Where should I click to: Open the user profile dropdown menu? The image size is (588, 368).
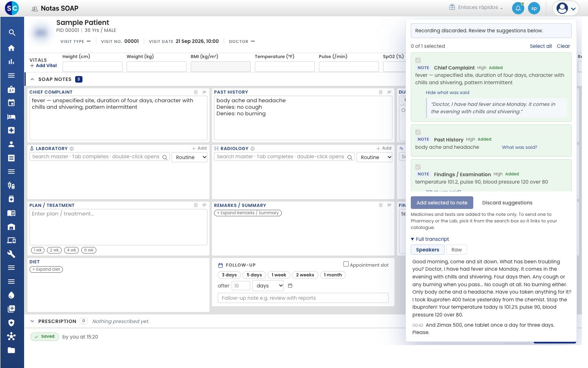point(566,8)
